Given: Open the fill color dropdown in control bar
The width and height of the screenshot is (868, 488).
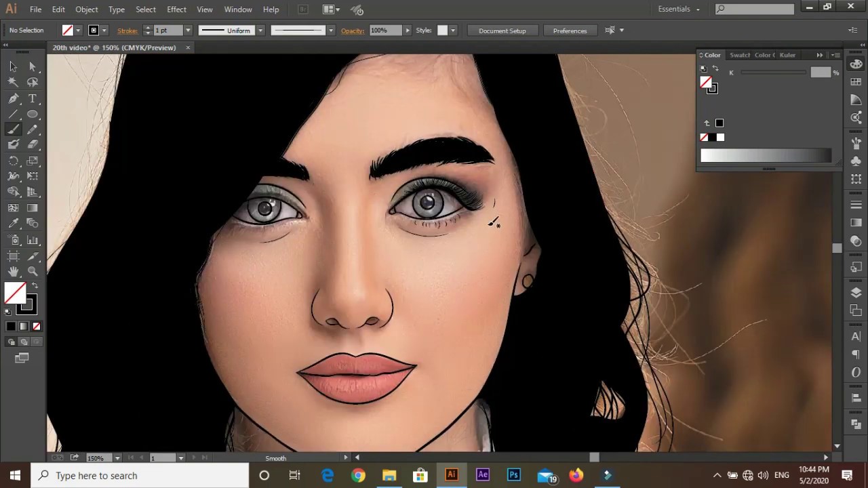Looking at the screenshot, I should pyautogui.click(x=78, y=30).
